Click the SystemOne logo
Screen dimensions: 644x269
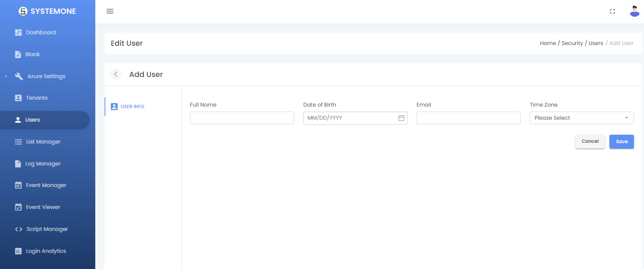pos(47,11)
